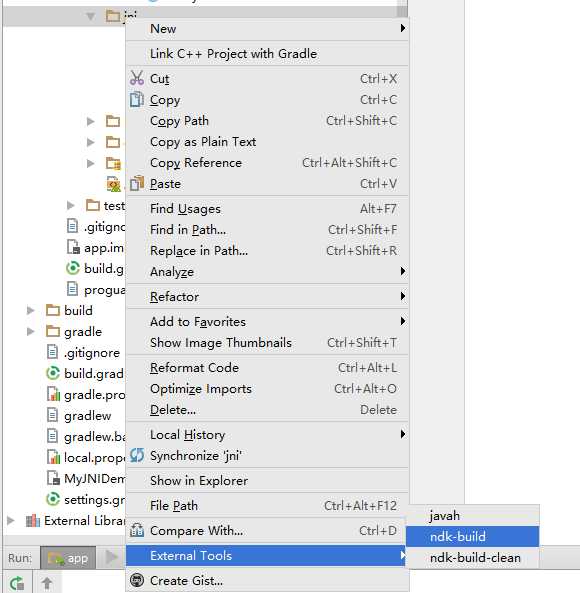Collapse the jni folder tree arrow
Image resolution: width=580 pixels, height=593 pixels.
(90, 16)
